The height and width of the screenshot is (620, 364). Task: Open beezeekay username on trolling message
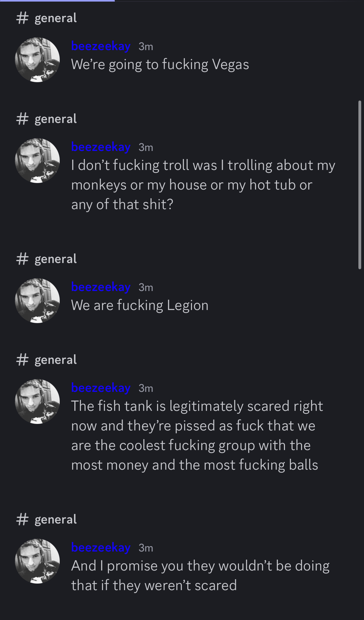(x=101, y=147)
